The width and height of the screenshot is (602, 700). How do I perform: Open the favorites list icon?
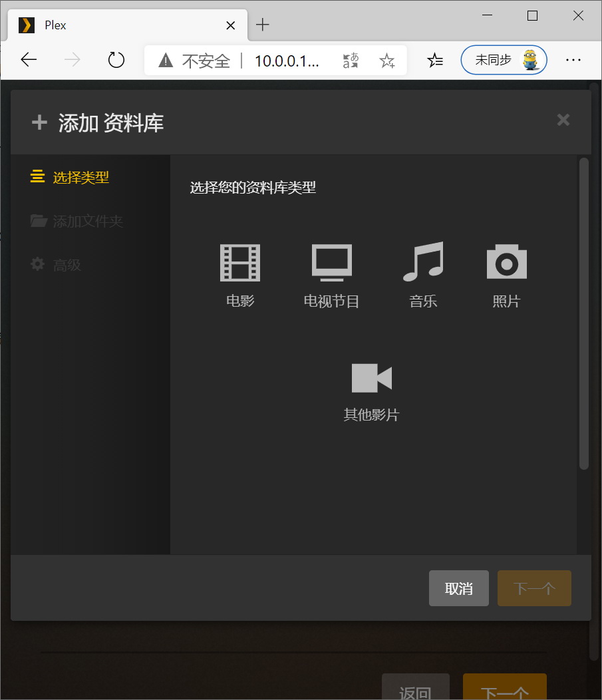435,60
